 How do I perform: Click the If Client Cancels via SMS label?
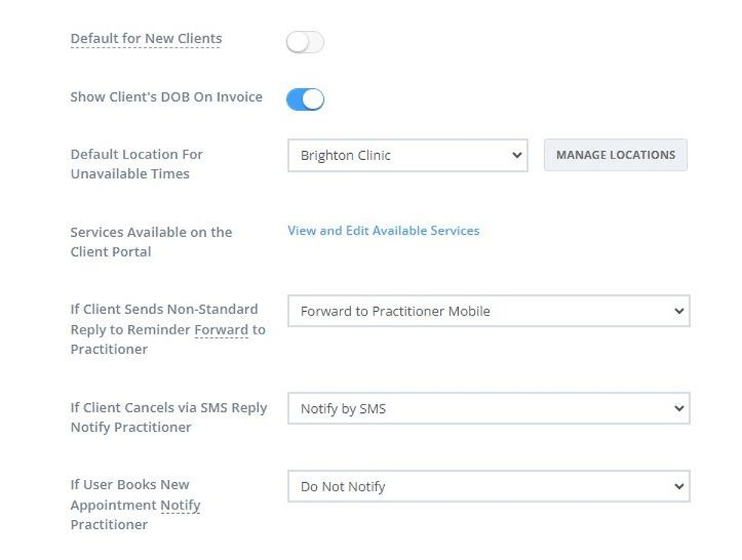(x=168, y=417)
